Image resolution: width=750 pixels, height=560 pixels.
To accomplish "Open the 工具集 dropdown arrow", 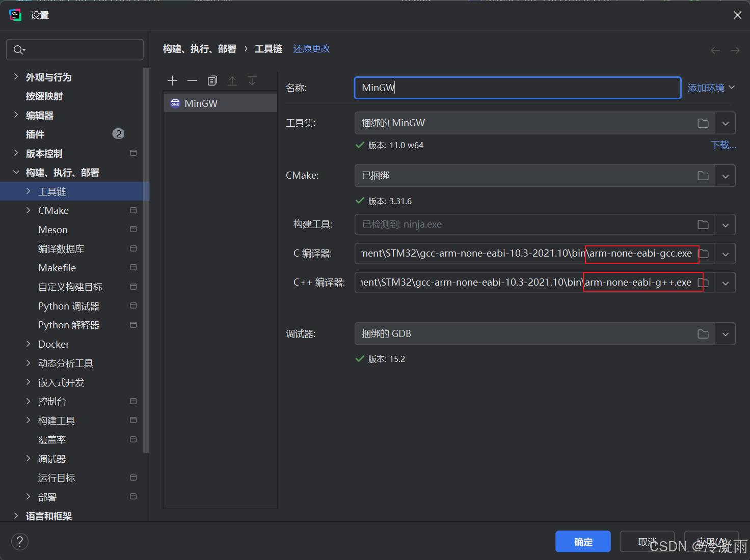I will (726, 123).
